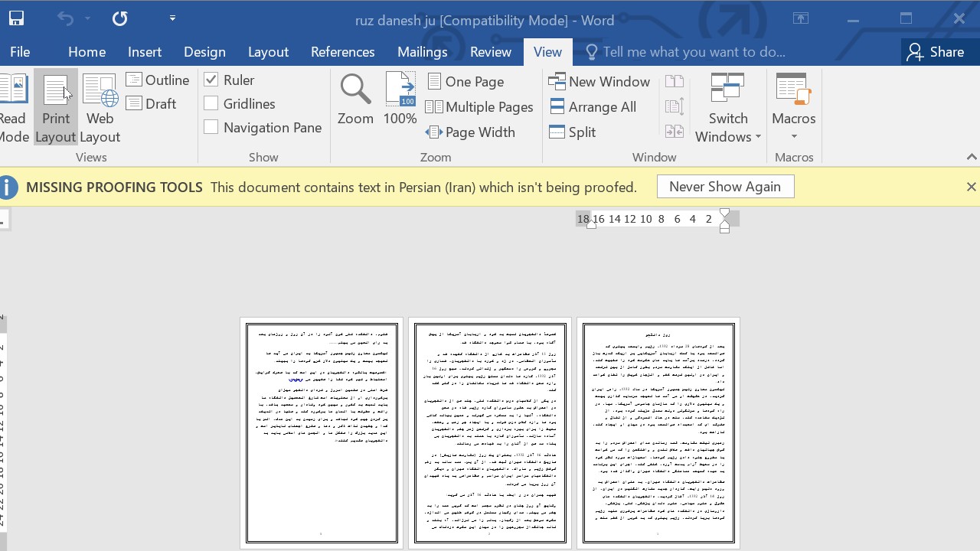
Task: Switch to Read Mode view
Action: point(14,107)
